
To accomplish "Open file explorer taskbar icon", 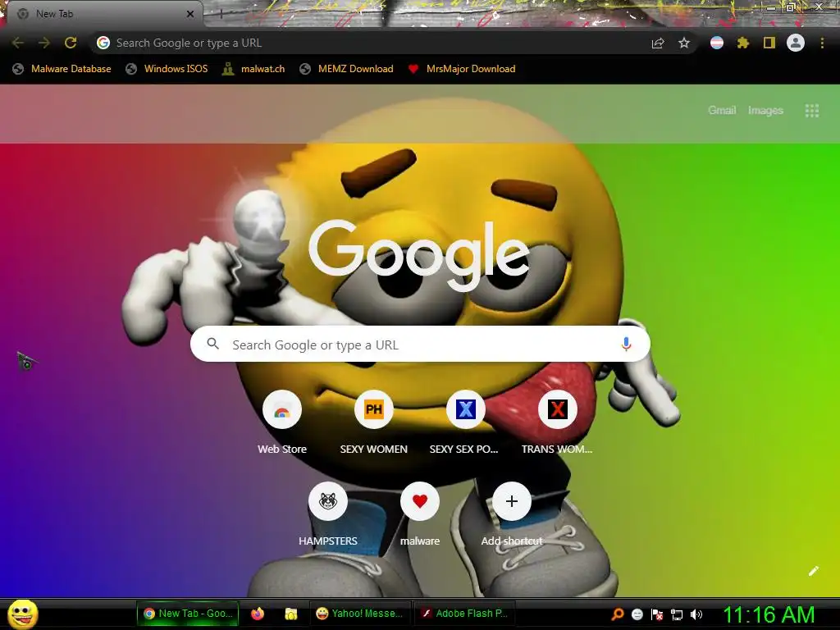I will 291,614.
